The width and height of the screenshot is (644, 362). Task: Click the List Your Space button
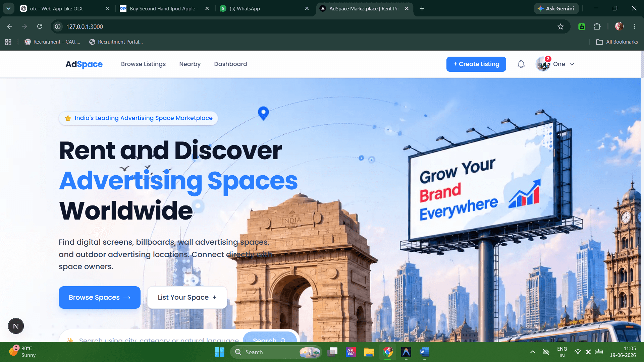coord(187,297)
